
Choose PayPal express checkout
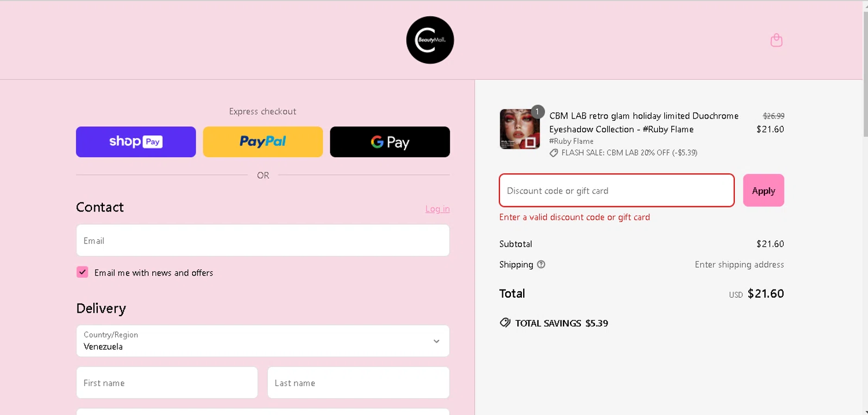pyautogui.click(x=263, y=142)
